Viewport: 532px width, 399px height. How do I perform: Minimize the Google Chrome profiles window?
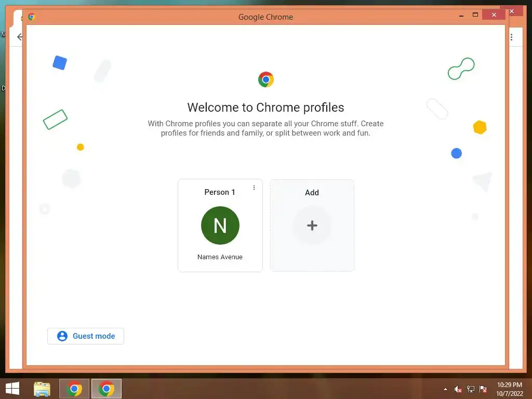point(461,15)
